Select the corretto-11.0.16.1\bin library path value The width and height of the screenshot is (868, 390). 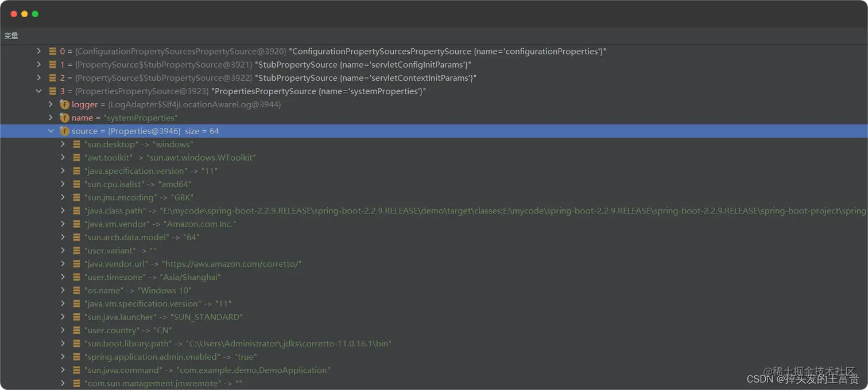pos(288,344)
